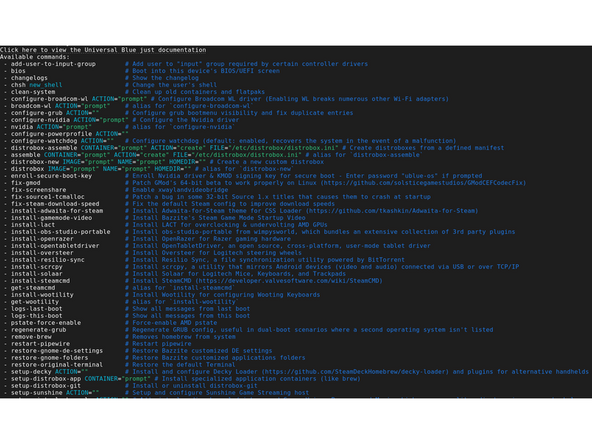Select the nvidia ACTION="prompt" alias

click(51, 127)
